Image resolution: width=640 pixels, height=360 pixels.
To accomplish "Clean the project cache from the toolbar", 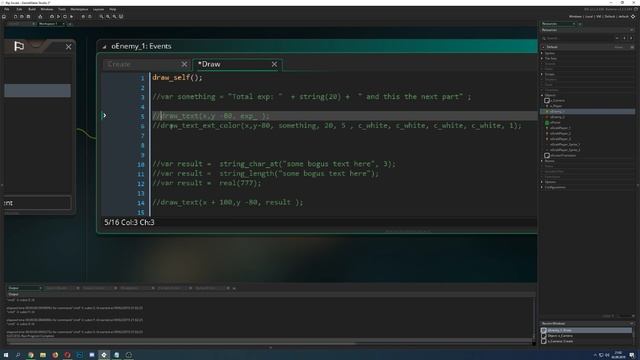I will coord(71,17).
